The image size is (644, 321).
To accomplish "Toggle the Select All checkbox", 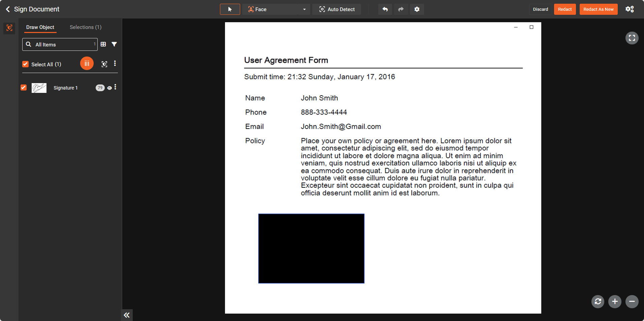I will point(26,64).
